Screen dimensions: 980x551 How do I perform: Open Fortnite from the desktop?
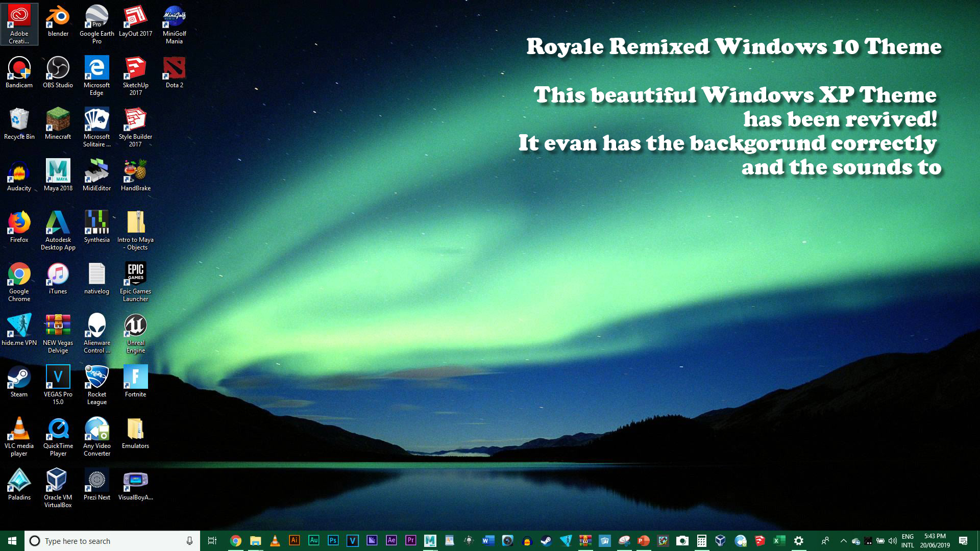[x=135, y=378]
